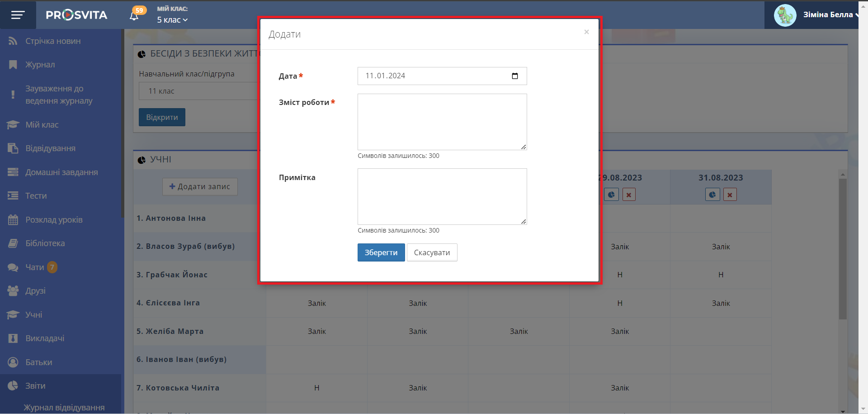Click the Зміст роботи text area
868x414 pixels.
442,122
